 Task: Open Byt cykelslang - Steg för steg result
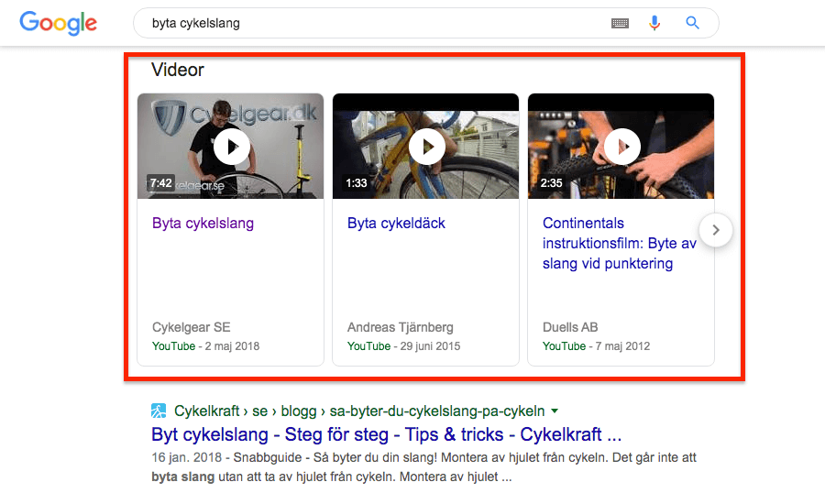(387, 434)
